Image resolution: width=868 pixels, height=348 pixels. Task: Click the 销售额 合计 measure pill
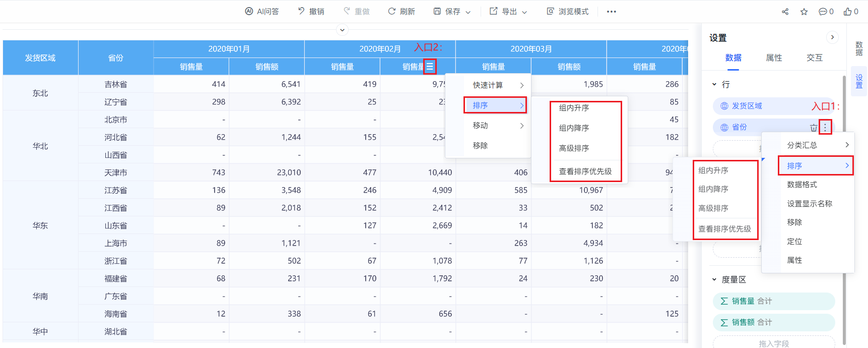(774, 322)
